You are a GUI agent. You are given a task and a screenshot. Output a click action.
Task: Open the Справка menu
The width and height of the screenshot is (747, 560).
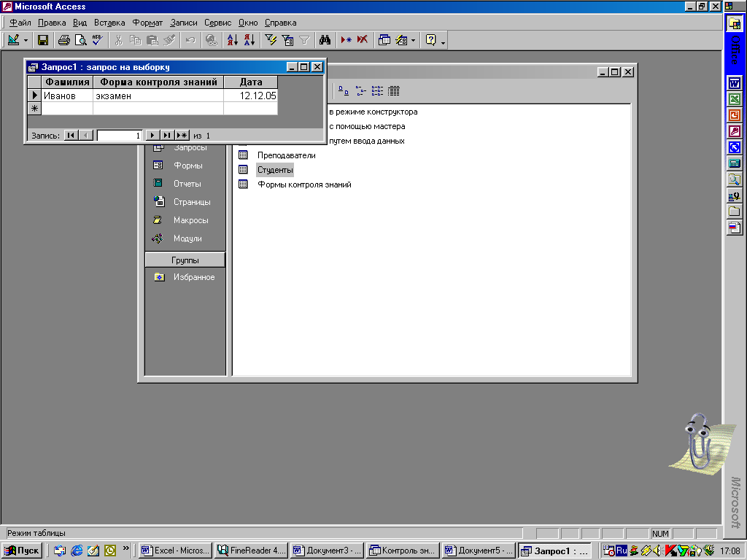pyautogui.click(x=281, y=23)
